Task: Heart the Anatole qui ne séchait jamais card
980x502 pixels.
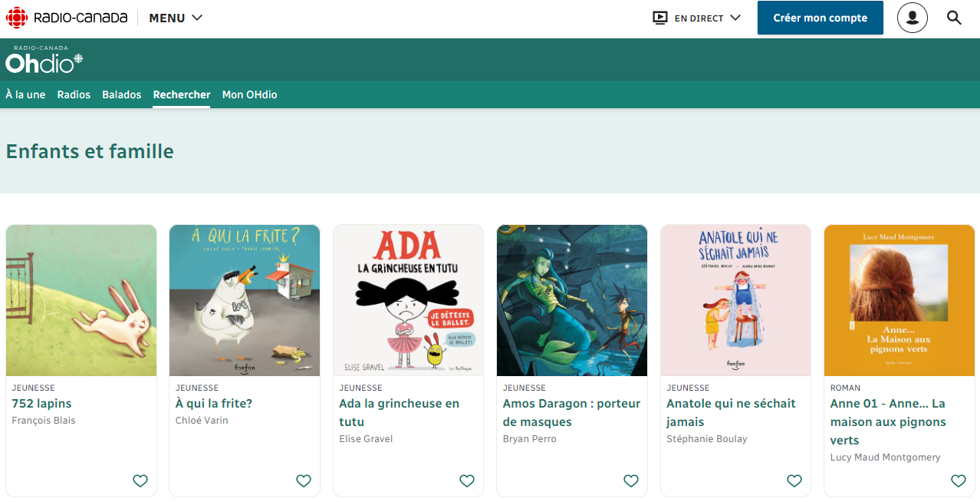Action: 794,481
